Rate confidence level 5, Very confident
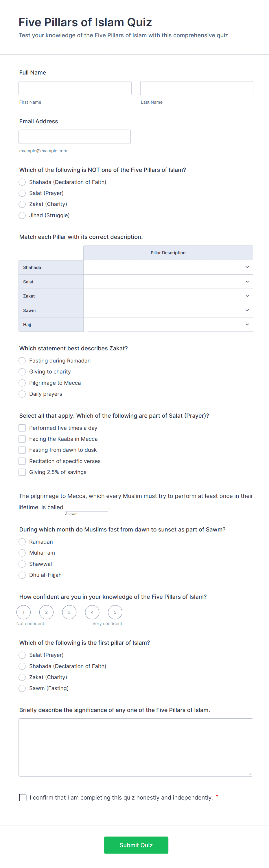Viewport: 269px width, 868px height. point(115,612)
